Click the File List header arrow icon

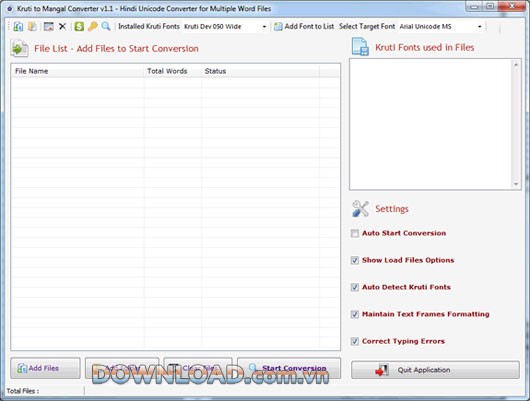(19, 48)
